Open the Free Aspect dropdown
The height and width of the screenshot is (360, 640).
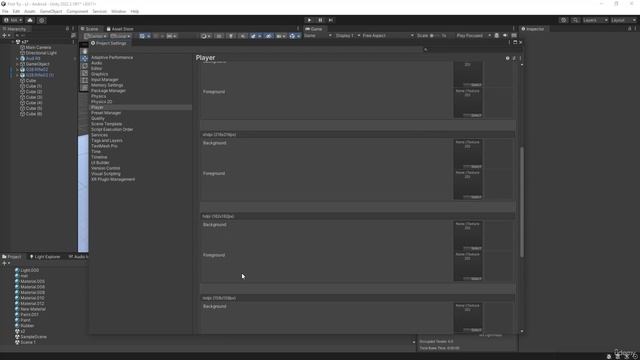388,36
